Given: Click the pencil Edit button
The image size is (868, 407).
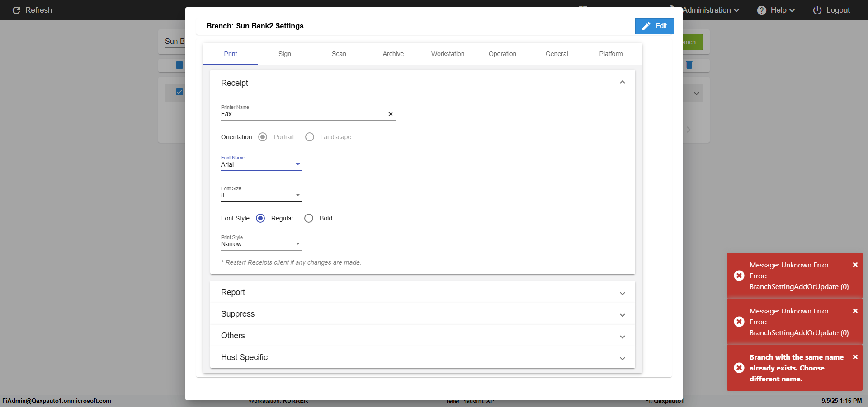Looking at the screenshot, I should pos(654,26).
